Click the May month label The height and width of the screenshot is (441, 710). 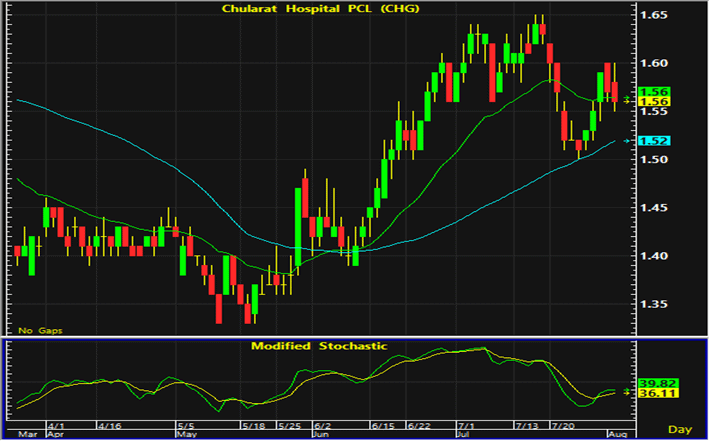click(187, 435)
